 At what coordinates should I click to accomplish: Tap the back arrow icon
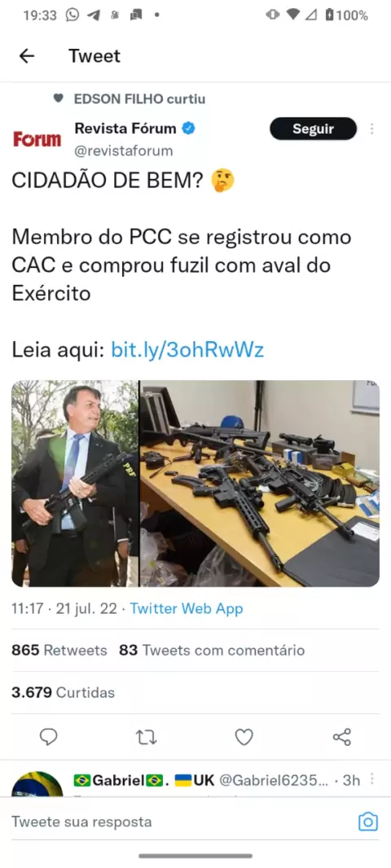(x=27, y=56)
